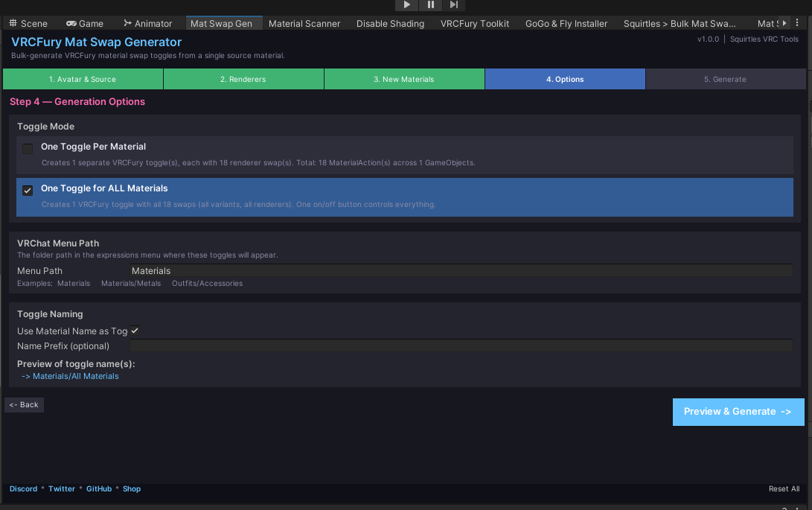812x510 pixels.
Task: Select step 4 Options
Action: tap(565, 80)
